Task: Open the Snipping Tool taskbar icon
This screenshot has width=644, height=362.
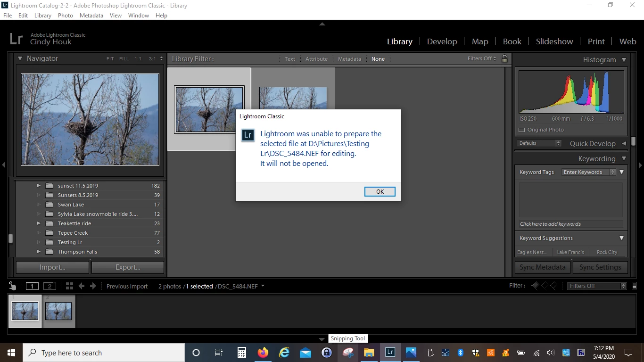Action: pos(348,353)
